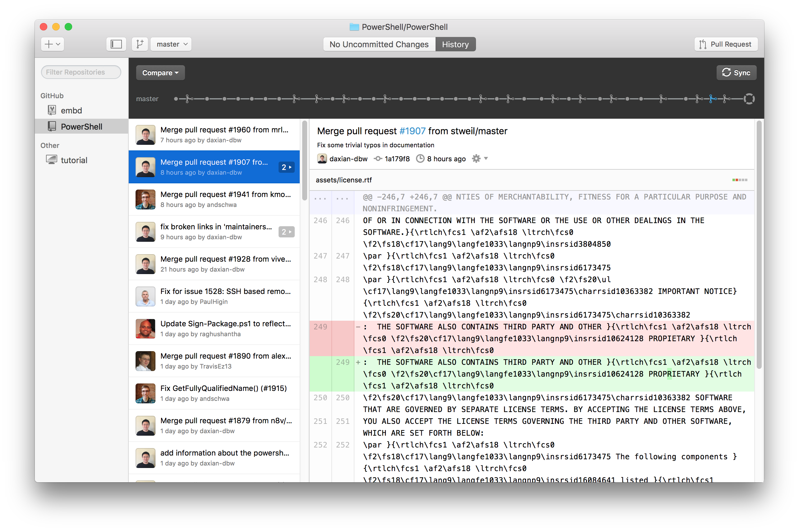Expand the 2 files badge on #1907 commit
Viewport: 799px width, 532px height.
pos(286,167)
